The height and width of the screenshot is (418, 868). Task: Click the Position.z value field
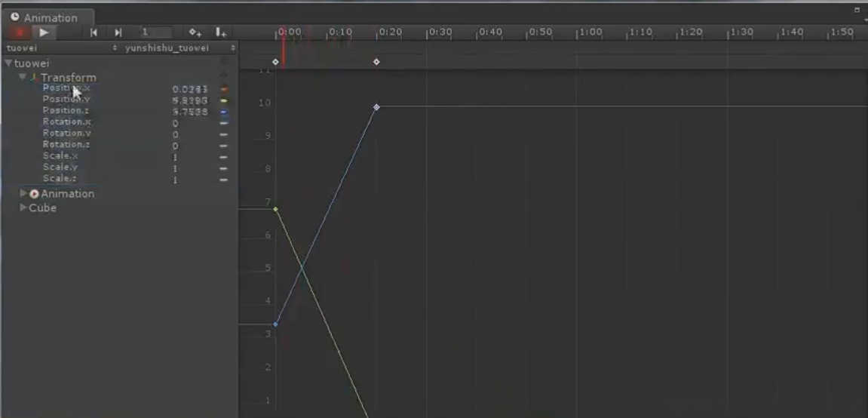click(x=190, y=112)
